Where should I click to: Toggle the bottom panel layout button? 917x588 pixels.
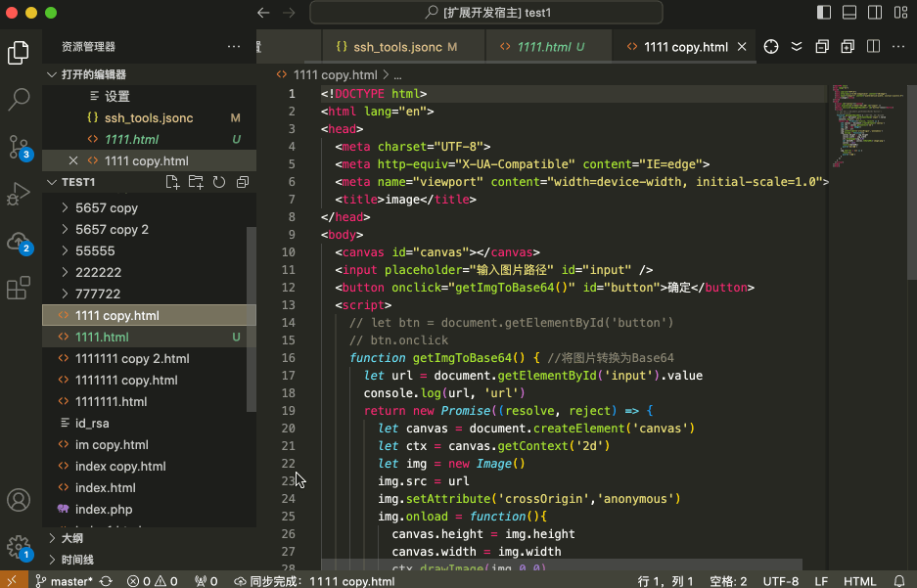(x=848, y=13)
